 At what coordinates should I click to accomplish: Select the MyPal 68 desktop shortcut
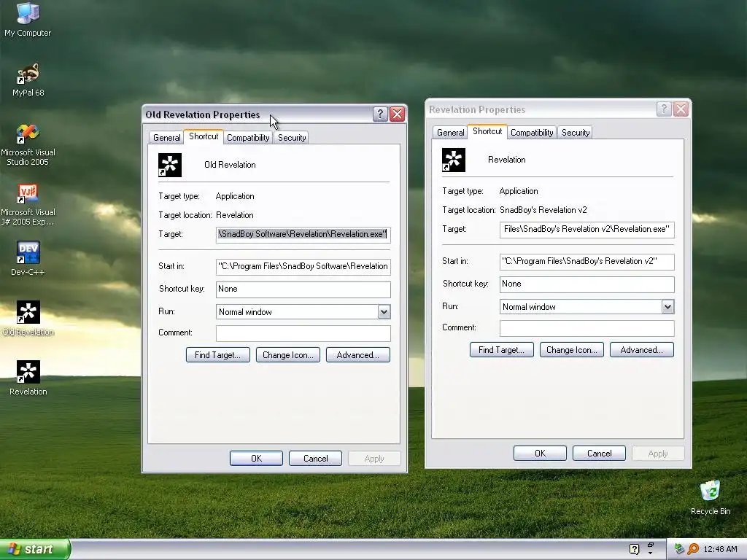28,79
